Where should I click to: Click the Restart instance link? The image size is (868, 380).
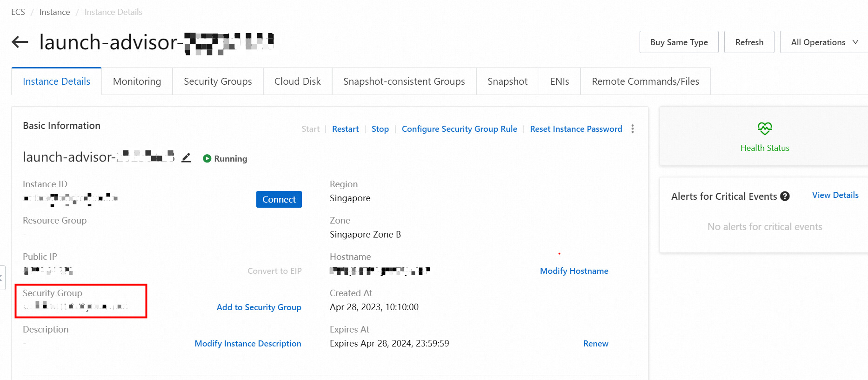tap(345, 129)
